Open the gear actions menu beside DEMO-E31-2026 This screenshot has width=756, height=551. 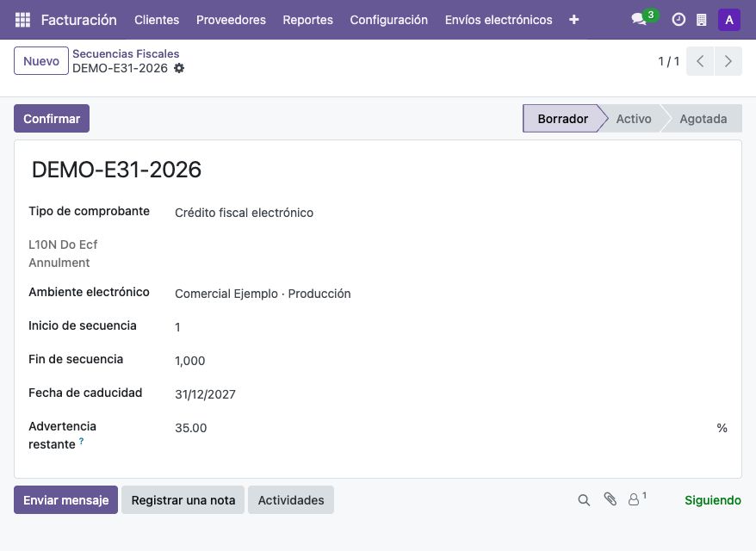[179, 68]
